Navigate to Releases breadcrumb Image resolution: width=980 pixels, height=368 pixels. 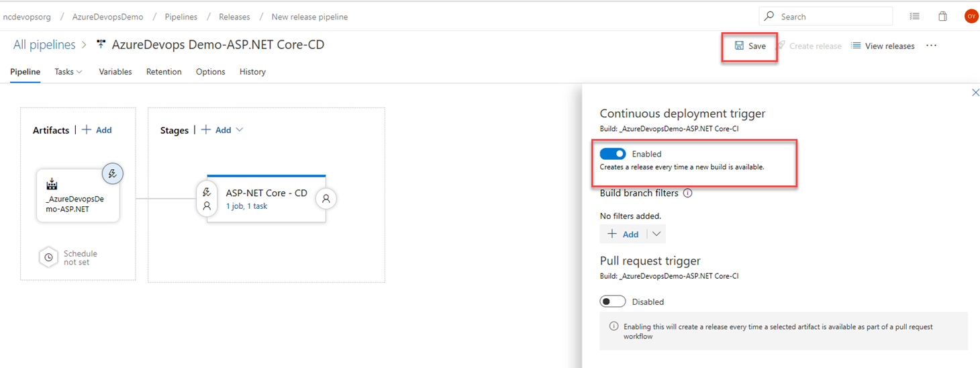click(x=234, y=17)
